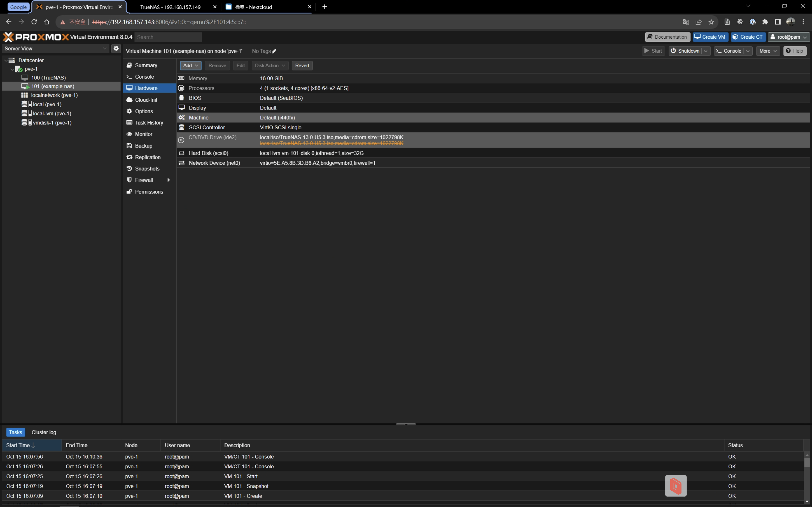Open the Server View dropdown
Image resolution: width=812 pixels, height=507 pixels.
[105, 49]
